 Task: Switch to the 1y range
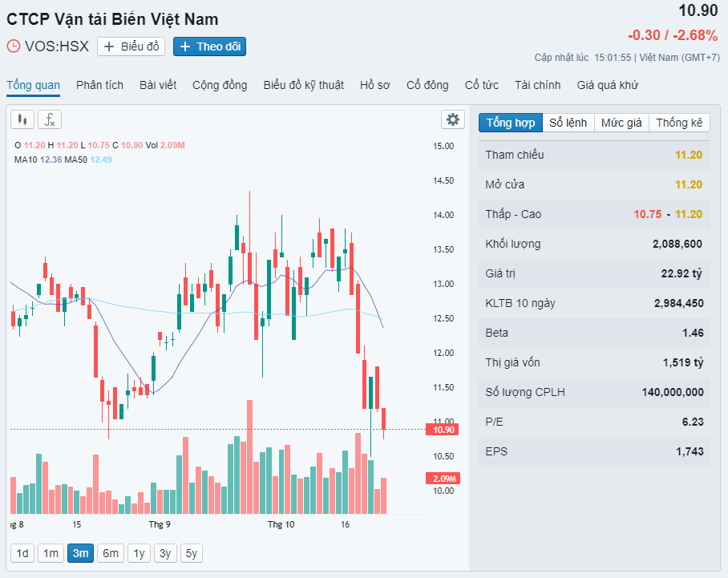139,553
